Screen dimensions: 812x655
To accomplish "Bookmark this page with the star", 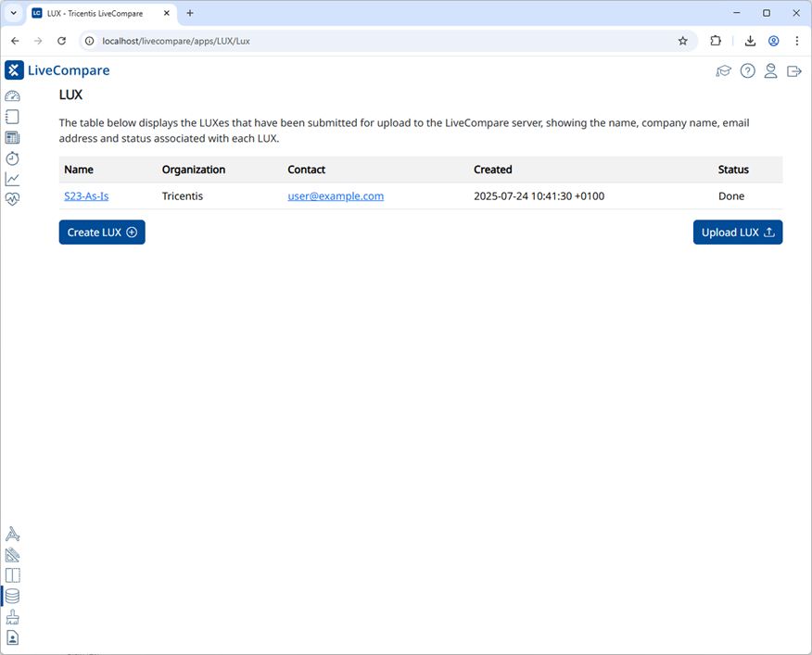I will (x=682, y=41).
